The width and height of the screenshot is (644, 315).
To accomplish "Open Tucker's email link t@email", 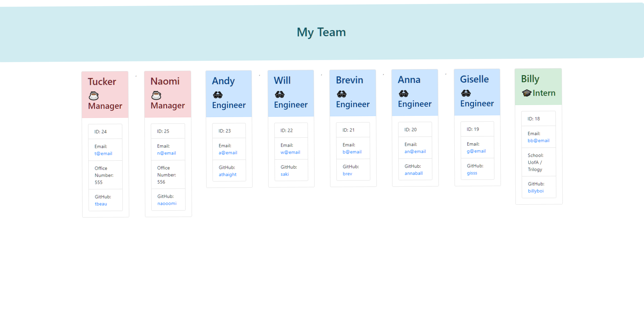I will (103, 153).
